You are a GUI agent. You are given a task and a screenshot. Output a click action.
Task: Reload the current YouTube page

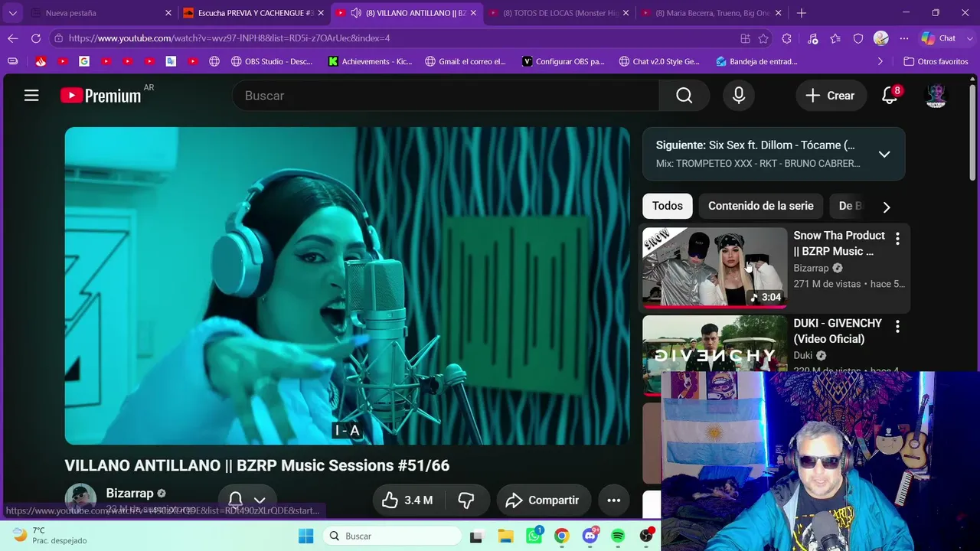(36, 38)
